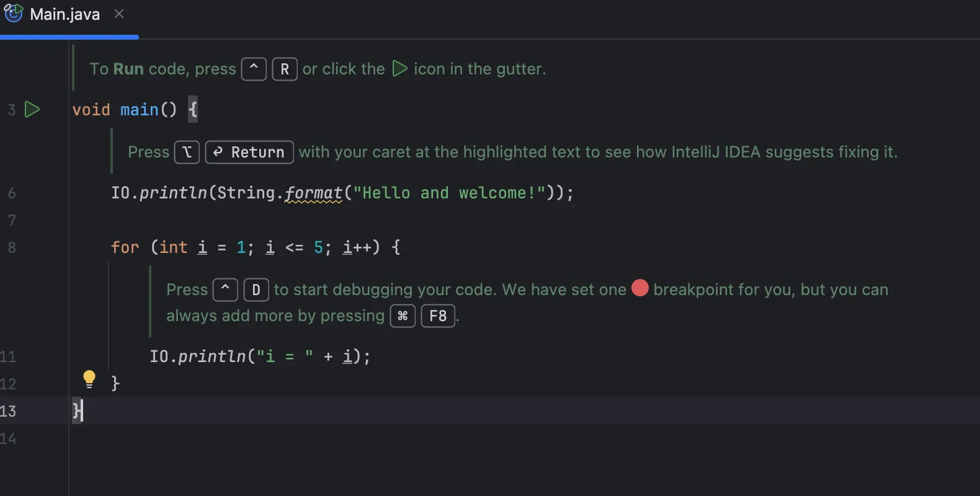Viewport: 980px width, 496px height.
Task: Click the Option symbol keycap before Return
Action: (187, 153)
